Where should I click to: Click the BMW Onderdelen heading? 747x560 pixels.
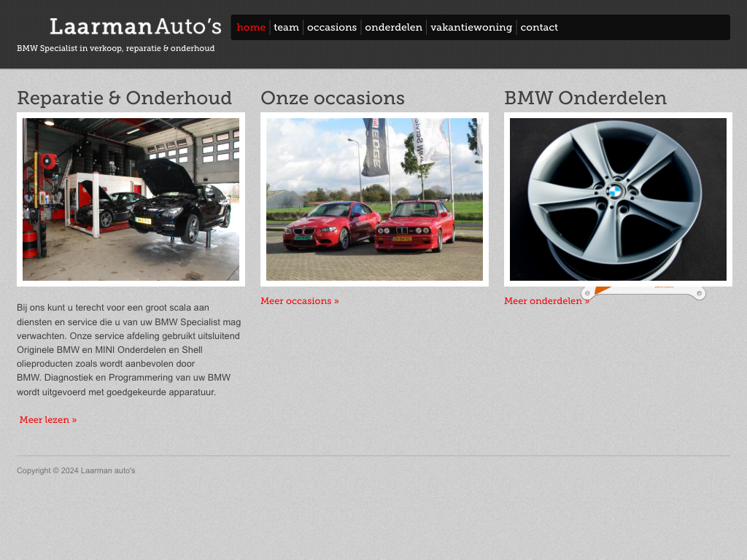coord(585,98)
